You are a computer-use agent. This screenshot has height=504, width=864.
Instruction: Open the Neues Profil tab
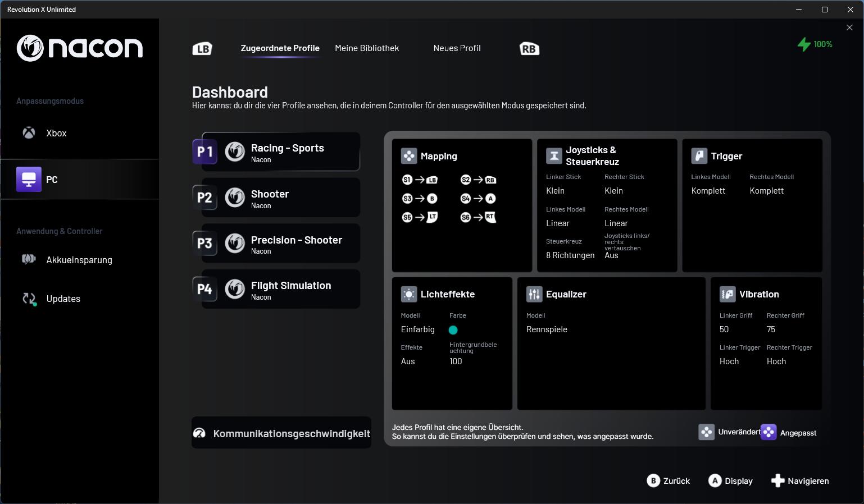click(457, 48)
